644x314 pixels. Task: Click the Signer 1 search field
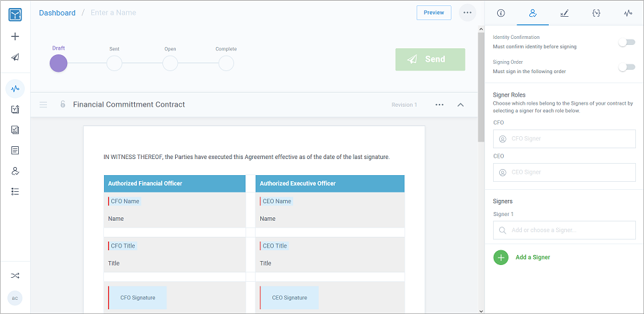point(564,230)
